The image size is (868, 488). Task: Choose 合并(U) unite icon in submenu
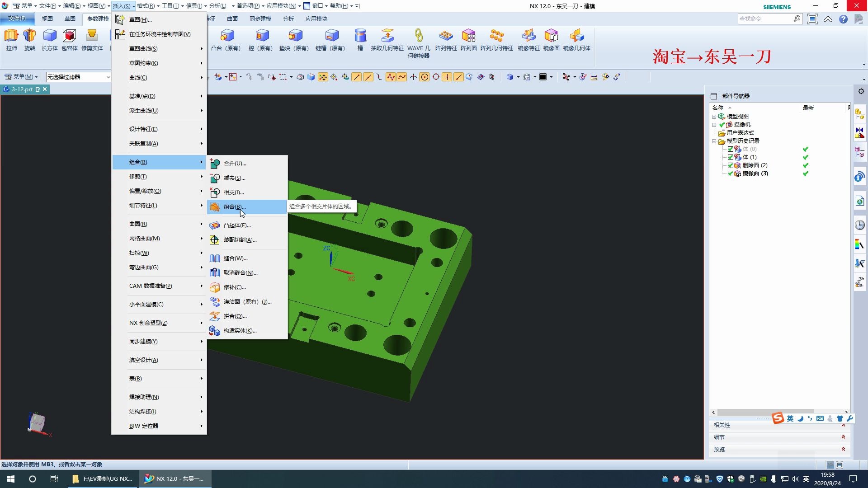215,164
